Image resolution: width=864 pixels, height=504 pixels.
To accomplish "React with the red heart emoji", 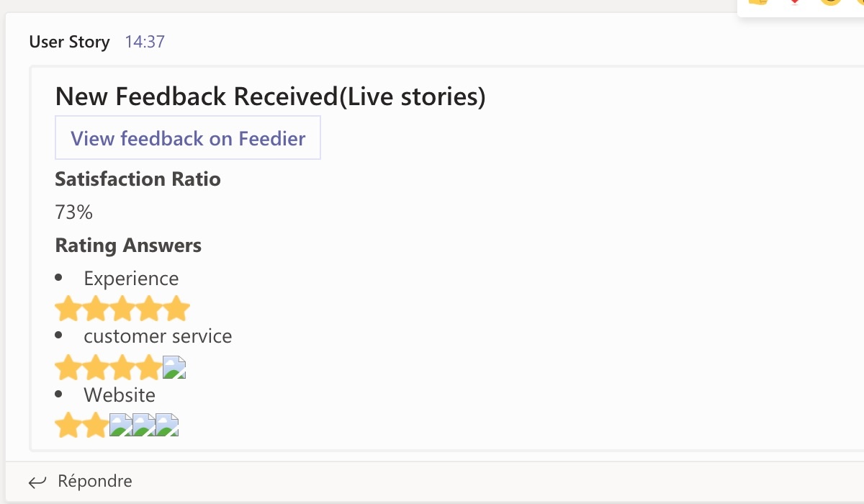I will [795, 2].
